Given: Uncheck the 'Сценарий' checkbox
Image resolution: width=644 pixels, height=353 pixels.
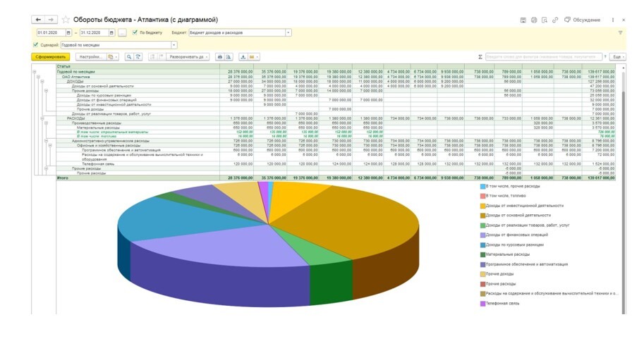Looking at the screenshot, I should pos(36,44).
